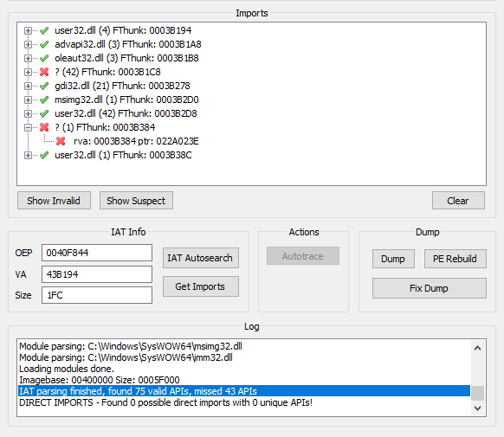Expand the user32.dll (42) FThunk 0003B2D8 node
Screen dimensions: 504x437
[28, 113]
